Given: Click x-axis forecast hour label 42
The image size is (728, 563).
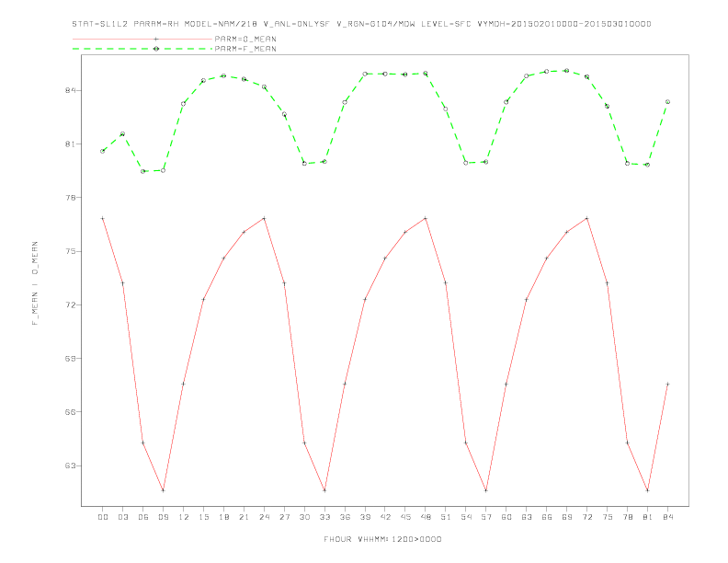Looking at the screenshot, I should coord(385,517).
